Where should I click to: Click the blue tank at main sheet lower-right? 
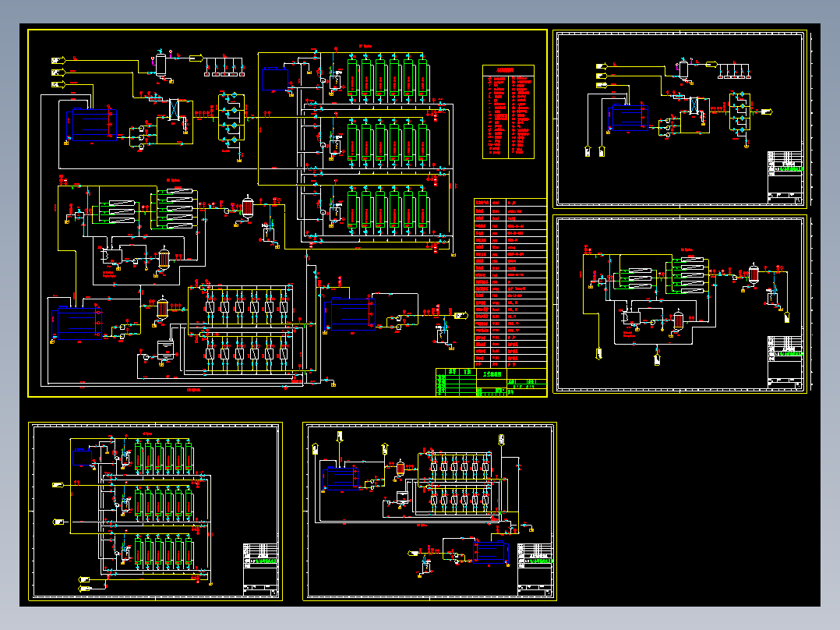coord(350,313)
